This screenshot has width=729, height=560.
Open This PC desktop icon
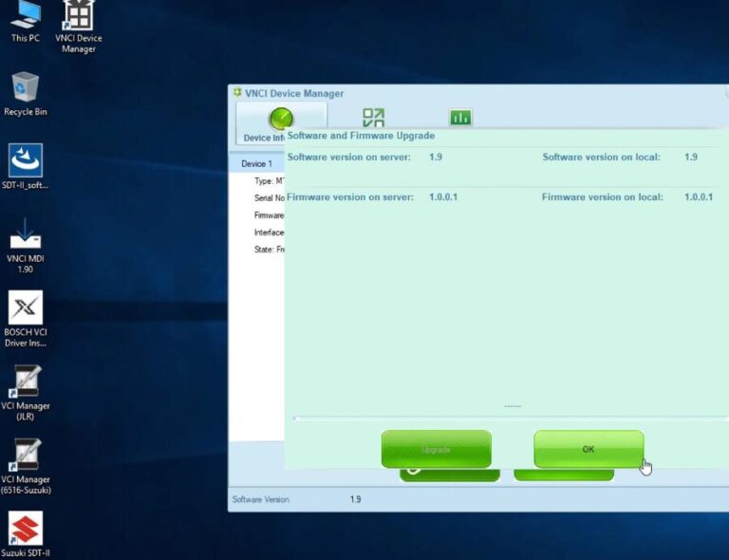click(x=26, y=19)
